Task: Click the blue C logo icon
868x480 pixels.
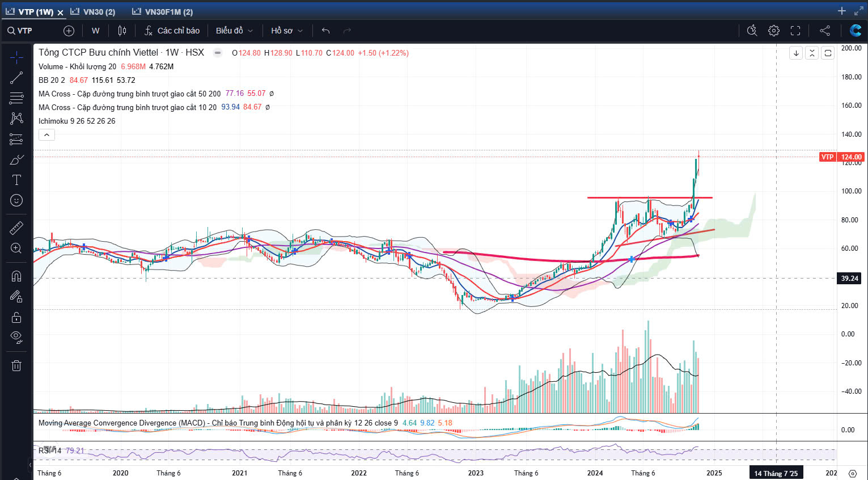Action: tap(856, 31)
